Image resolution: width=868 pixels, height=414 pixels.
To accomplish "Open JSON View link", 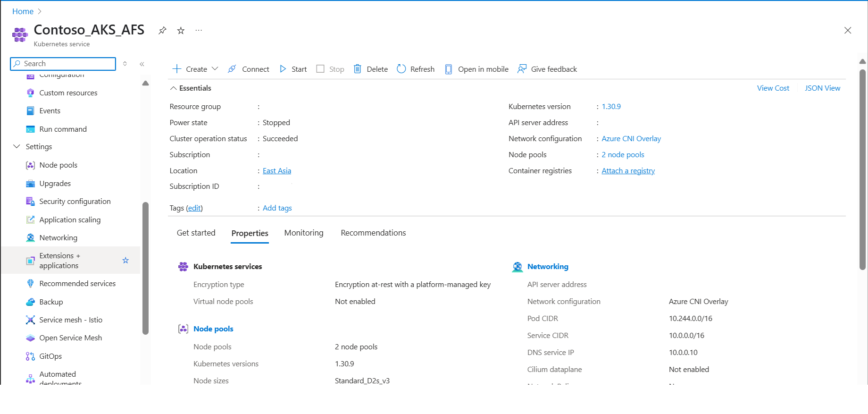I will click(x=822, y=88).
